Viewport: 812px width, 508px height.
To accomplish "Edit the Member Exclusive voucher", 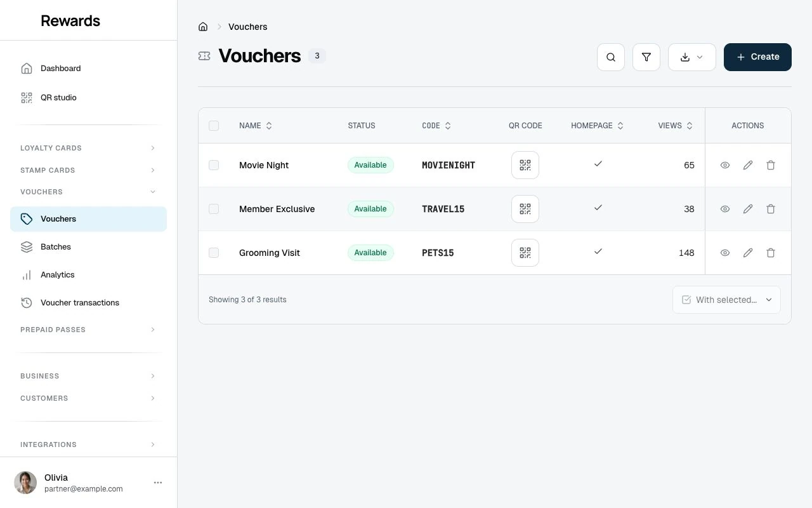I will click(x=748, y=209).
